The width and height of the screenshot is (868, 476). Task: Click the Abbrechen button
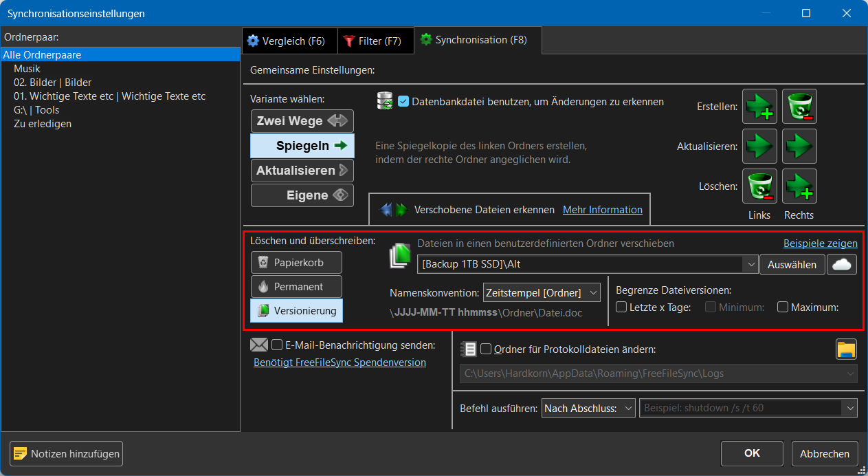coord(825,454)
